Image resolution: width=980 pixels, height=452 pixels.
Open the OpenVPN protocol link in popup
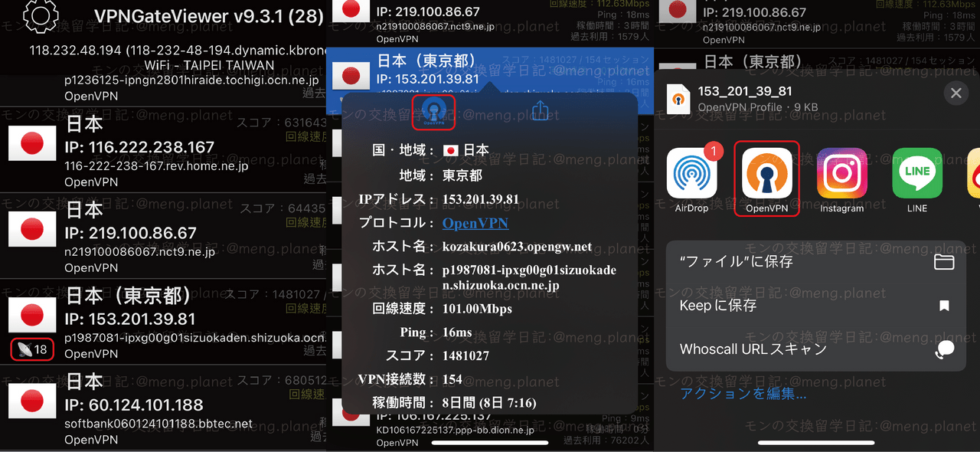(475, 223)
